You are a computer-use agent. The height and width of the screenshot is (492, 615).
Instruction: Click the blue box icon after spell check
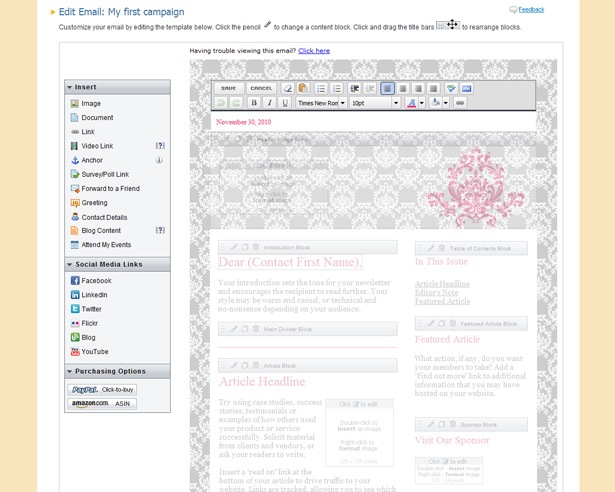[x=466, y=89]
